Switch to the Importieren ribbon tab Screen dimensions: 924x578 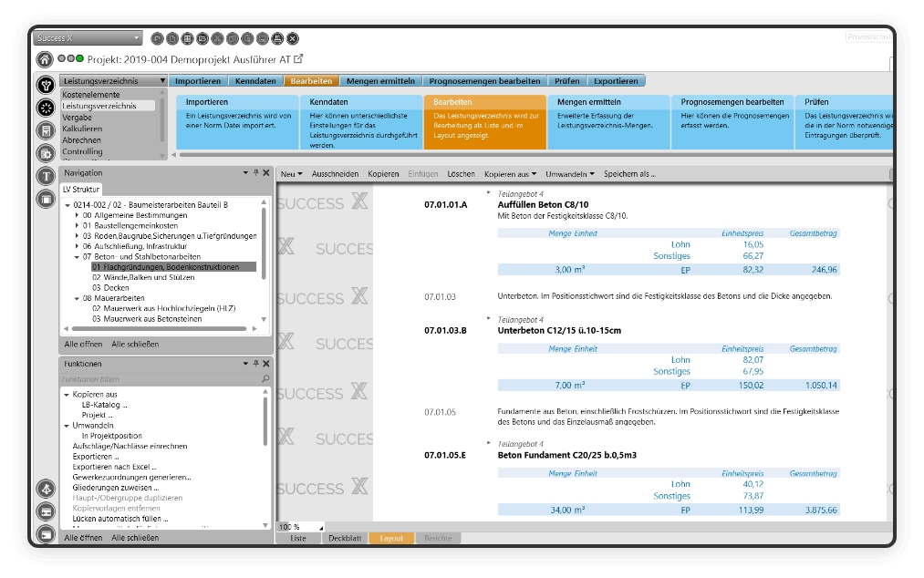[x=198, y=81]
